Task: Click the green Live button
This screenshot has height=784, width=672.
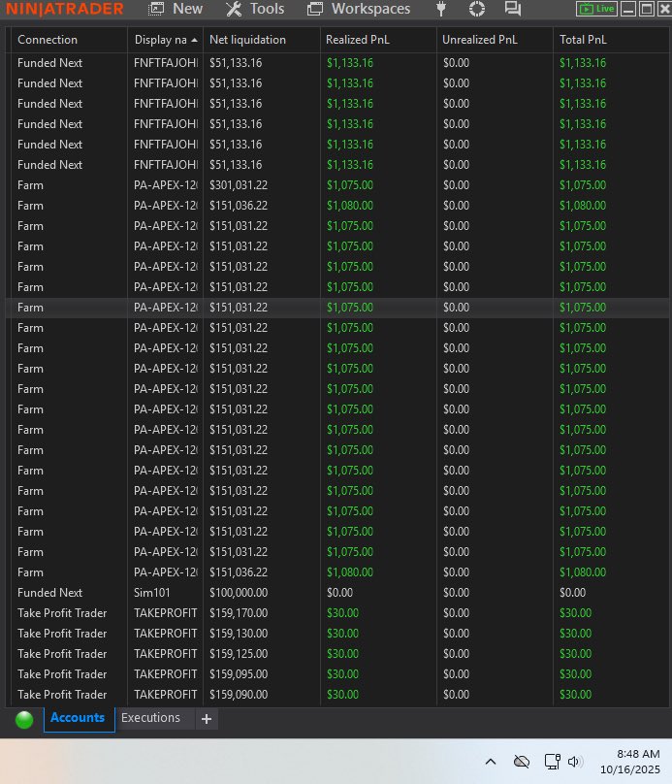Action: tap(596, 9)
